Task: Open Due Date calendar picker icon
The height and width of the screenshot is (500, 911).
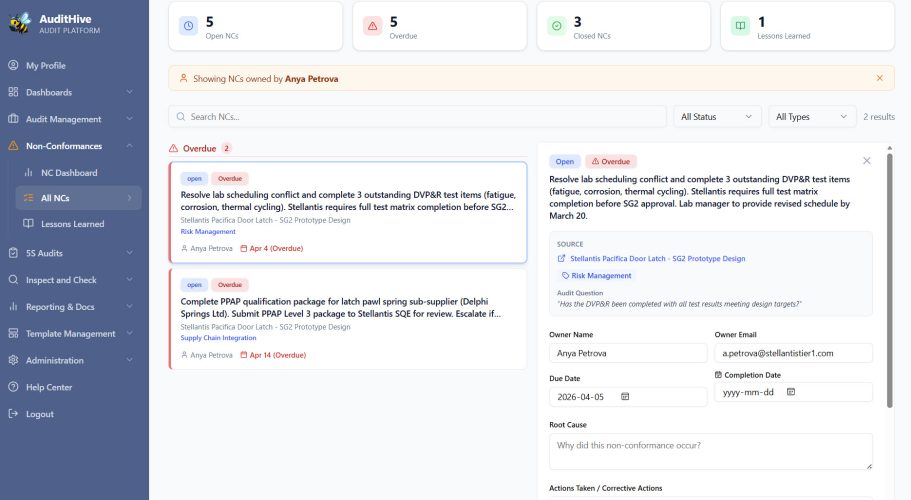Action: pos(625,397)
